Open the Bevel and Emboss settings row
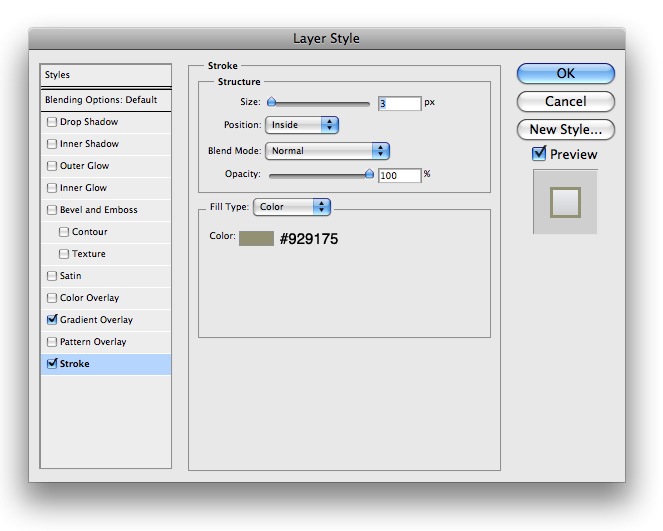Screen dimensions: 663x531 pos(106,210)
